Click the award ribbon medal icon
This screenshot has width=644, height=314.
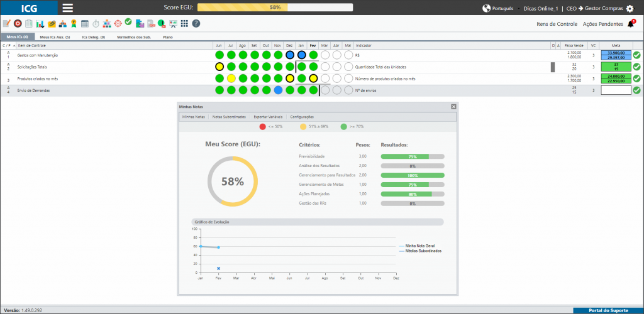point(74,24)
